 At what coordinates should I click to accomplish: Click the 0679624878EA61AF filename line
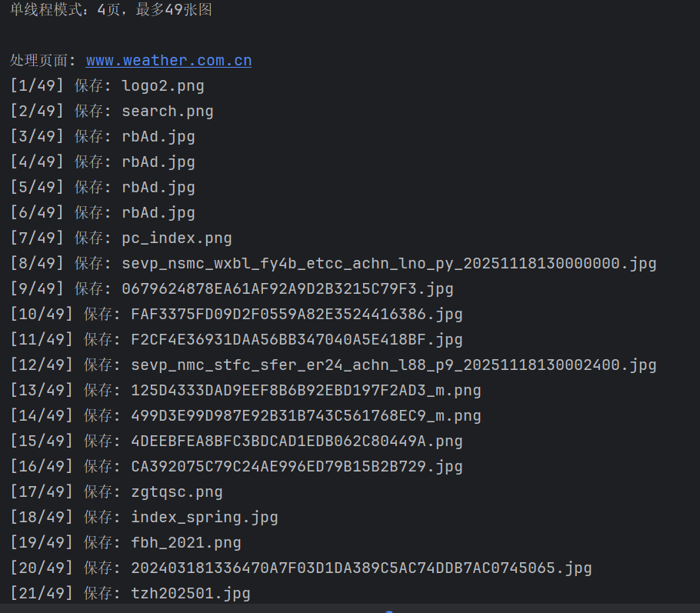pyautogui.click(x=232, y=289)
